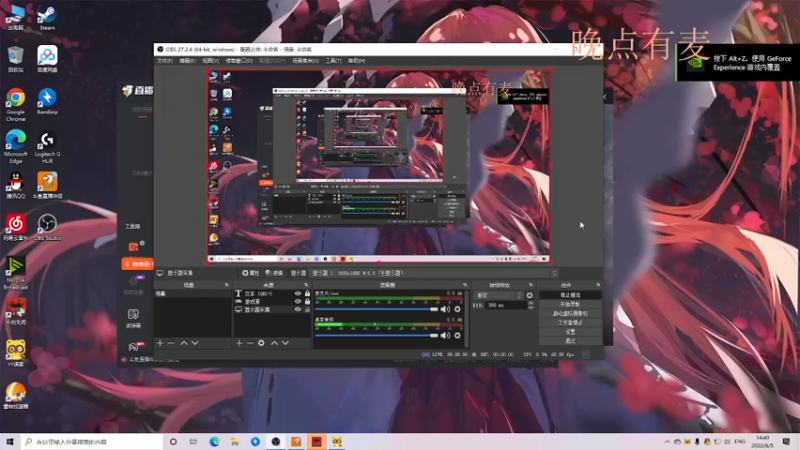Image resolution: width=800 pixels, height=450 pixels.
Task: Select the display capture source row
Action: point(272,309)
